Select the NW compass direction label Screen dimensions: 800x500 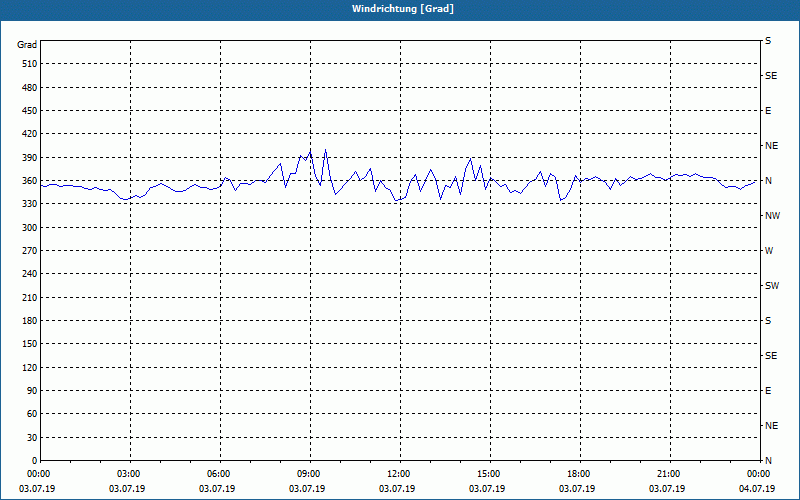click(x=772, y=216)
